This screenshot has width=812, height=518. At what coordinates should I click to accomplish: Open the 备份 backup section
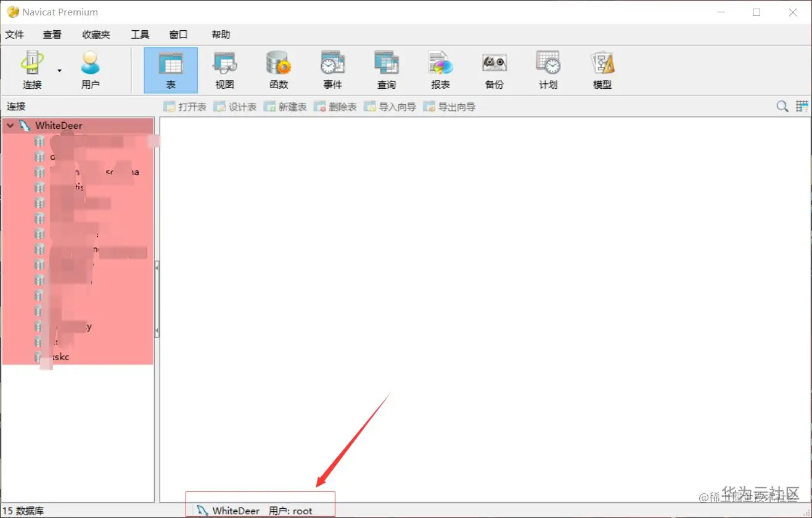494,70
